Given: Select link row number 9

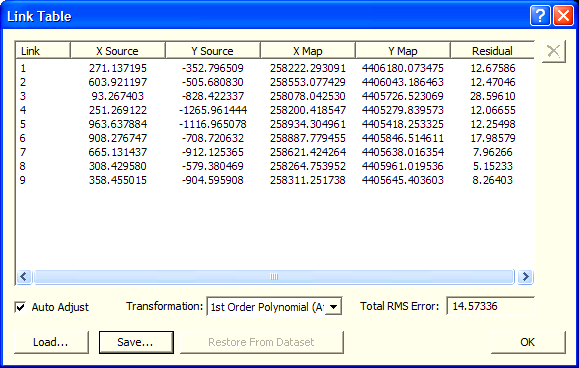Looking at the screenshot, I should (275, 180).
